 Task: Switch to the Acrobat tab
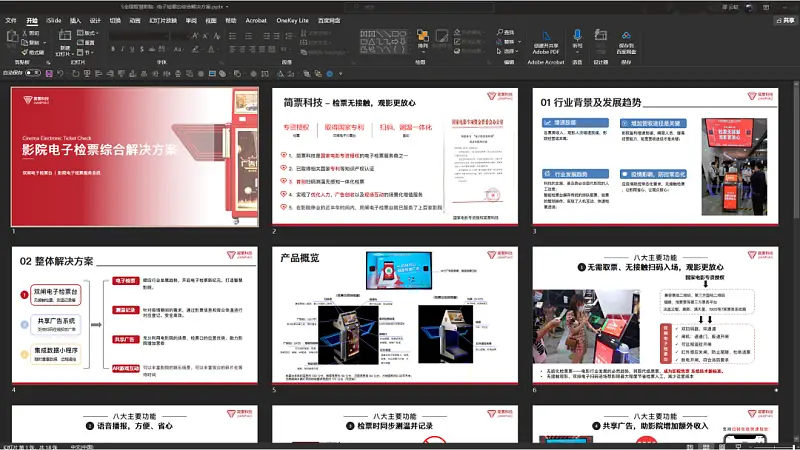[x=256, y=20]
